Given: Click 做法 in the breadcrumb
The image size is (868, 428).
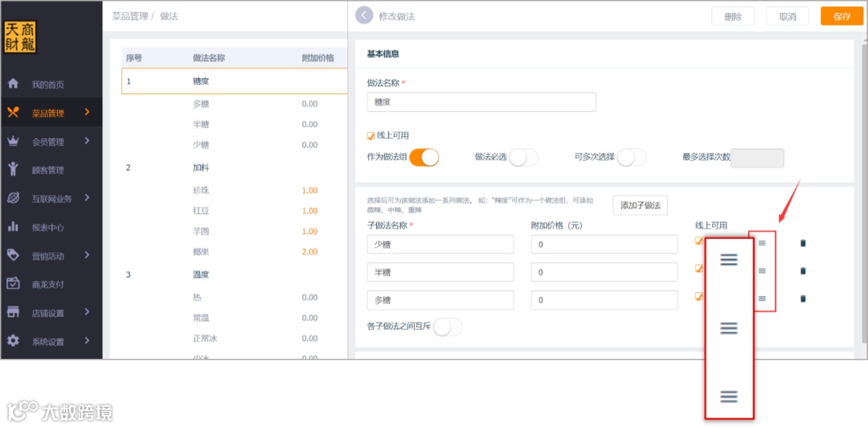Looking at the screenshot, I should pos(169,16).
